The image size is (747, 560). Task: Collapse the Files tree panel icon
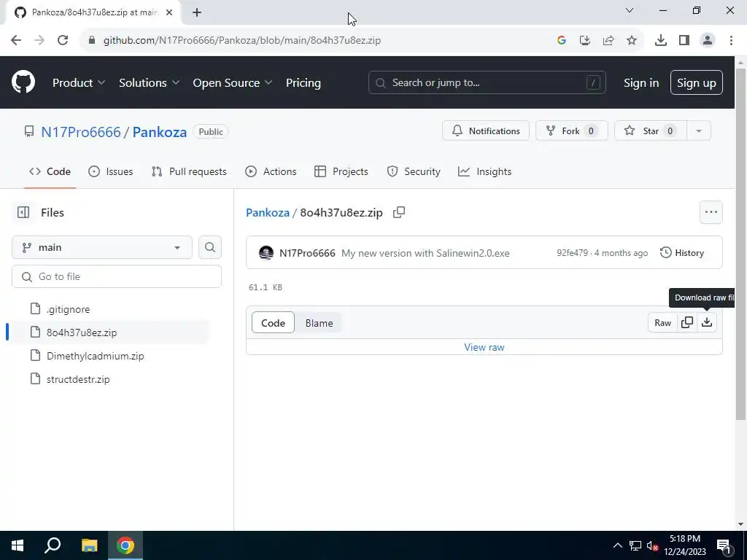(x=23, y=212)
